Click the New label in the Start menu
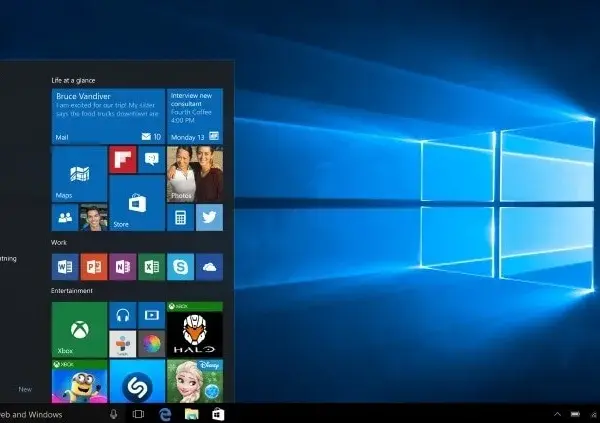 click(25, 389)
